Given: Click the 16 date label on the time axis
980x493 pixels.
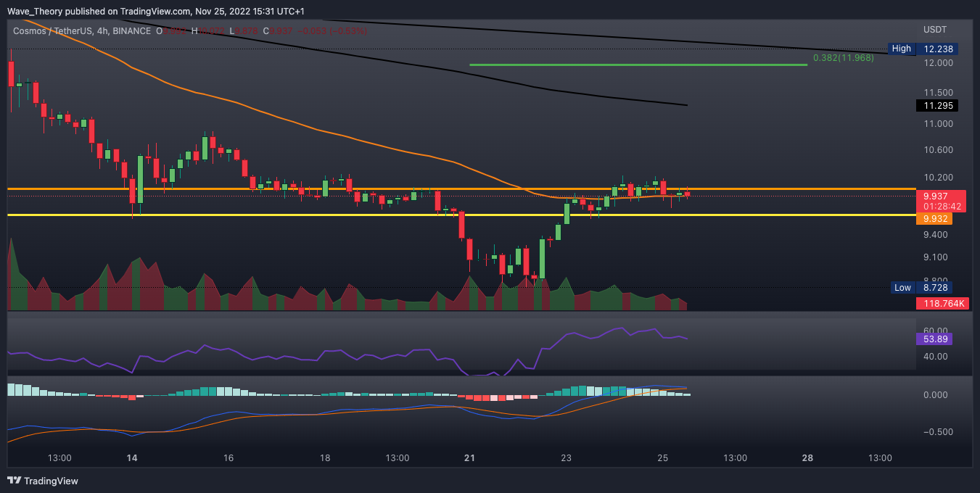Looking at the screenshot, I should 228,458.
